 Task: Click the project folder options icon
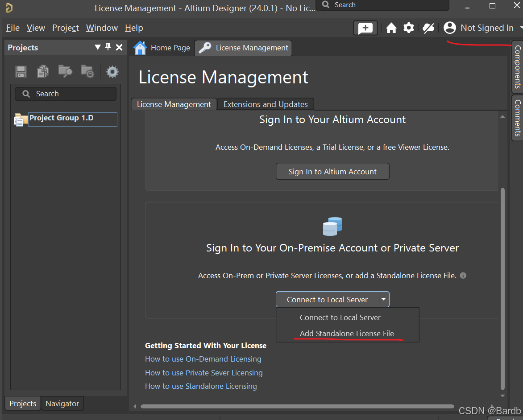(88, 71)
